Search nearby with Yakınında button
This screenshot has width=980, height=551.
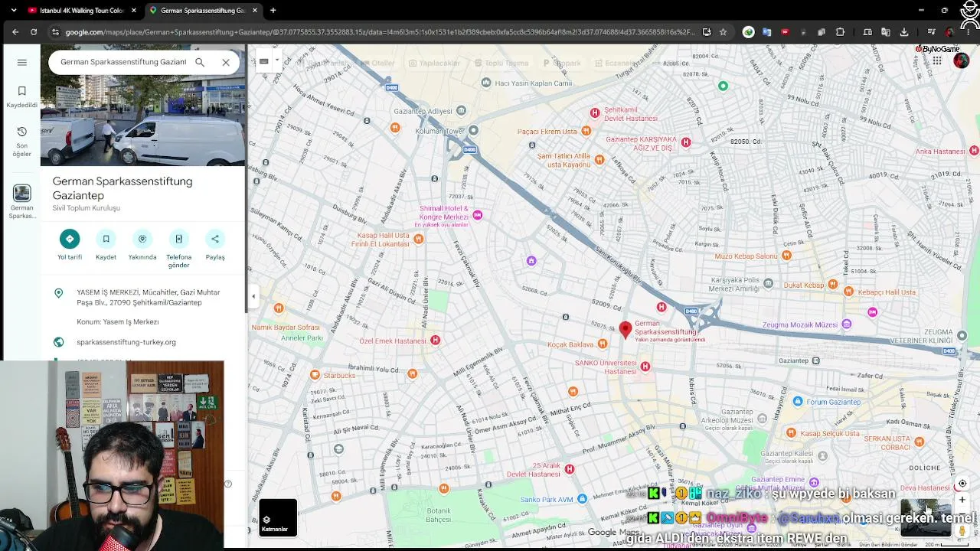pyautogui.click(x=142, y=246)
